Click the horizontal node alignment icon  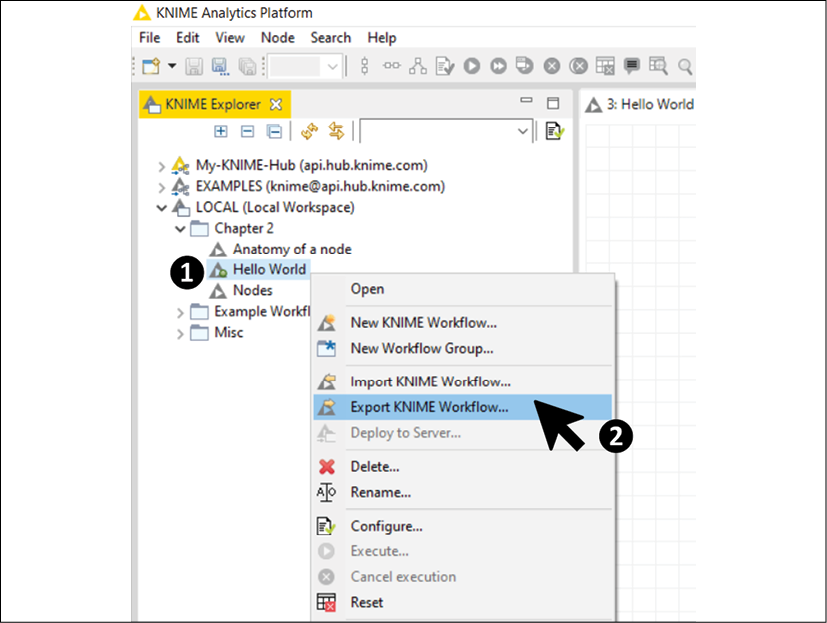point(391,66)
